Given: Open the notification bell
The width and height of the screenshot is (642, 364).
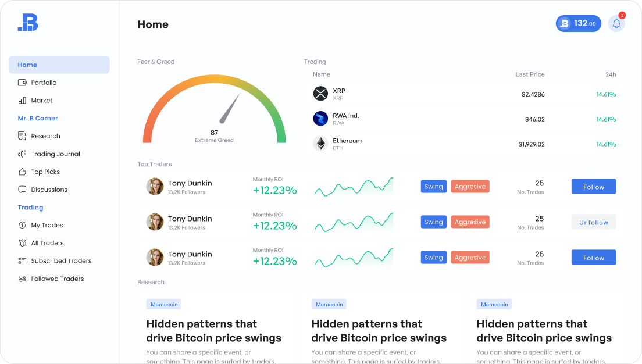Looking at the screenshot, I should (x=616, y=23).
